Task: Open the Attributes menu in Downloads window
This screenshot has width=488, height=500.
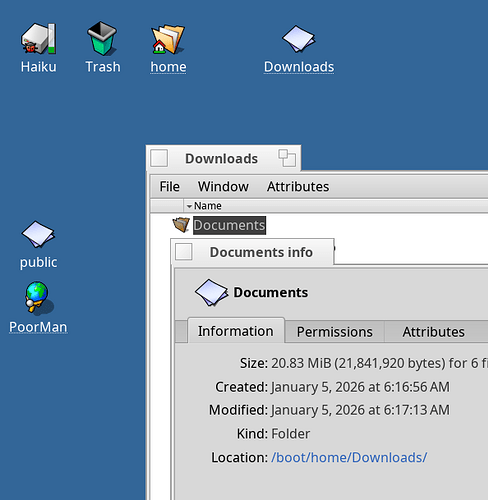Action: click(298, 187)
